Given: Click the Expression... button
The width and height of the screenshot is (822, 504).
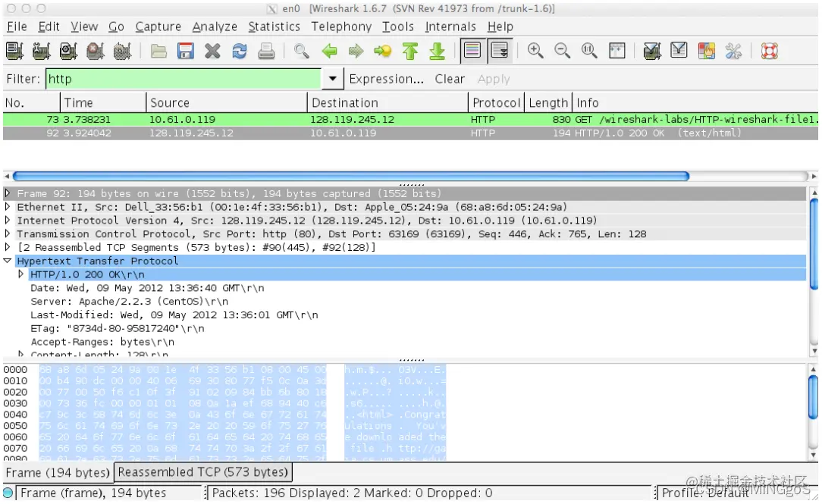Looking at the screenshot, I should point(387,79).
